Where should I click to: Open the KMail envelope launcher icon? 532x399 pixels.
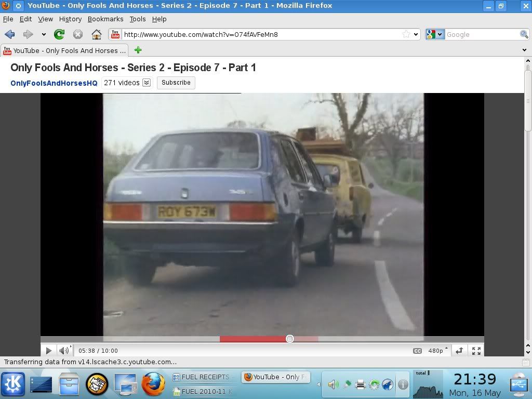point(97,384)
